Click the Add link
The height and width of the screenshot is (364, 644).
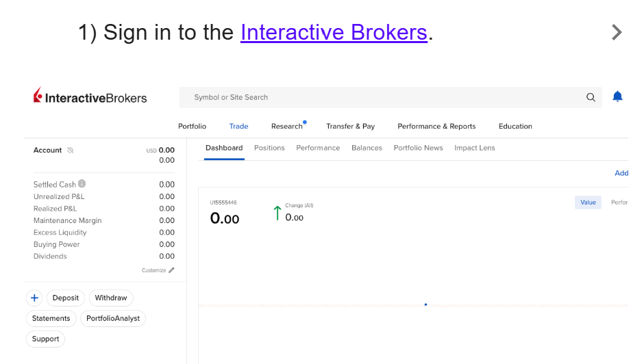(x=621, y=173)
